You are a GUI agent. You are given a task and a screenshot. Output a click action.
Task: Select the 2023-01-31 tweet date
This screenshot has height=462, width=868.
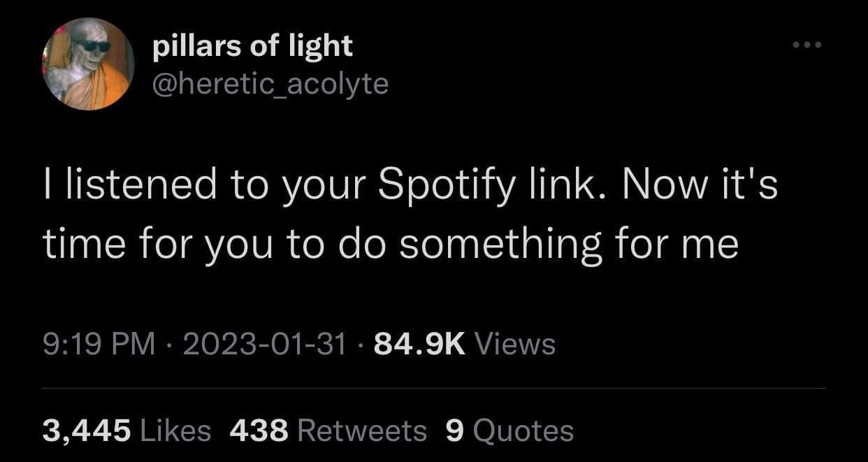tap(264, 344)
